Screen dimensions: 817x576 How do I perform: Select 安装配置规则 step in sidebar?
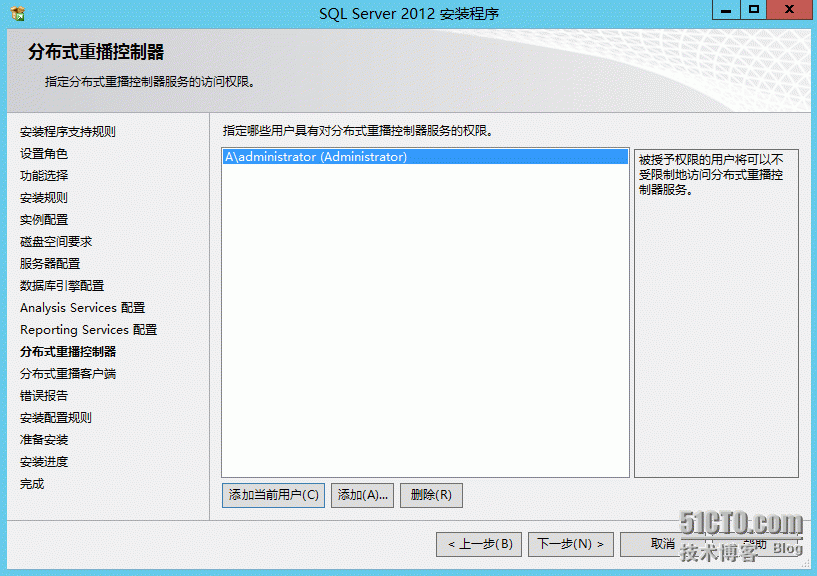(56, 418)
